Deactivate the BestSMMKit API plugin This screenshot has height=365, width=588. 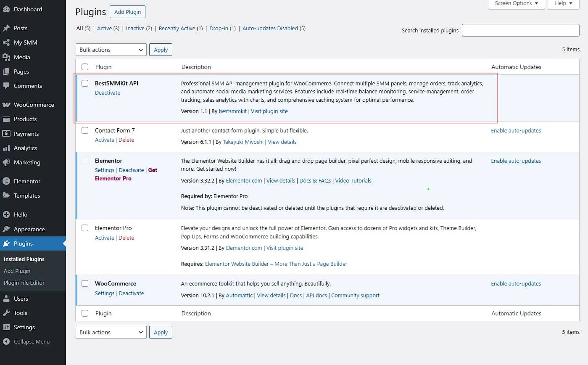[x=108, y=93]
